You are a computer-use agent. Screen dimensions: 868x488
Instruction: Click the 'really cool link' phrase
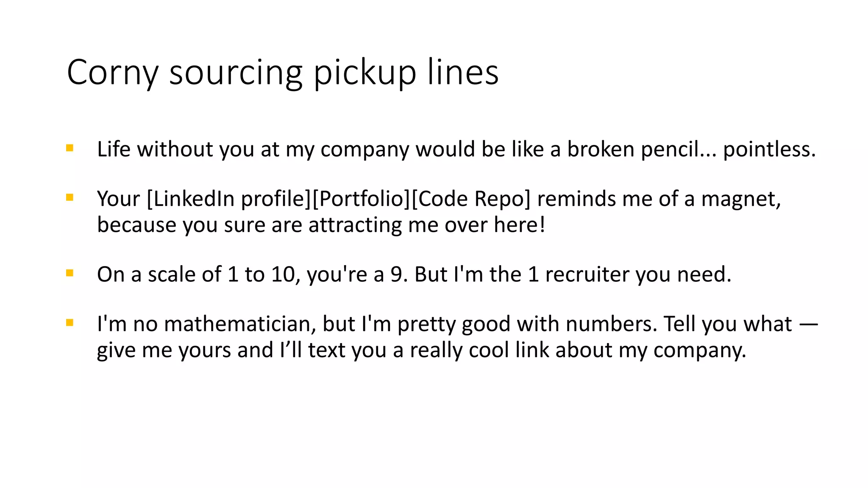pos(479,350)
